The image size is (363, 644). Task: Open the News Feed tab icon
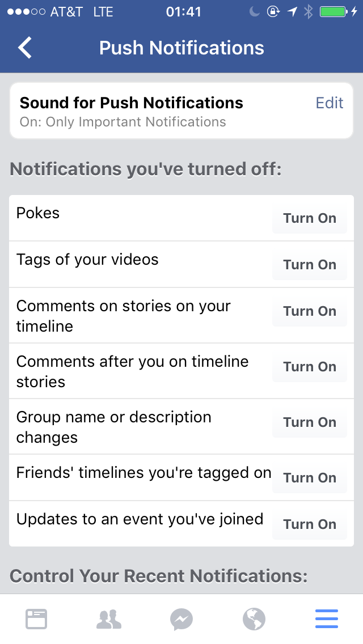36,619
